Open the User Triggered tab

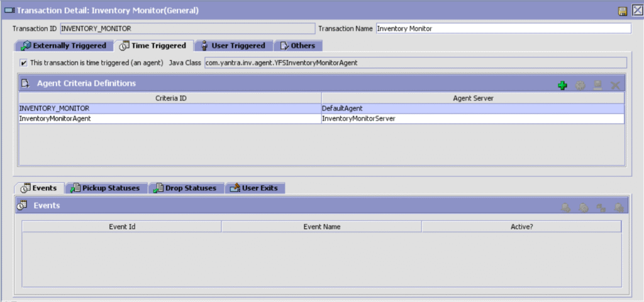(233, 46)
